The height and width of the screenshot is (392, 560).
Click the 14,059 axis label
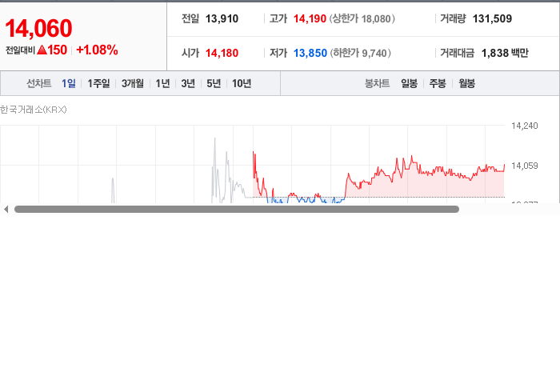click(x=524, y=166)
